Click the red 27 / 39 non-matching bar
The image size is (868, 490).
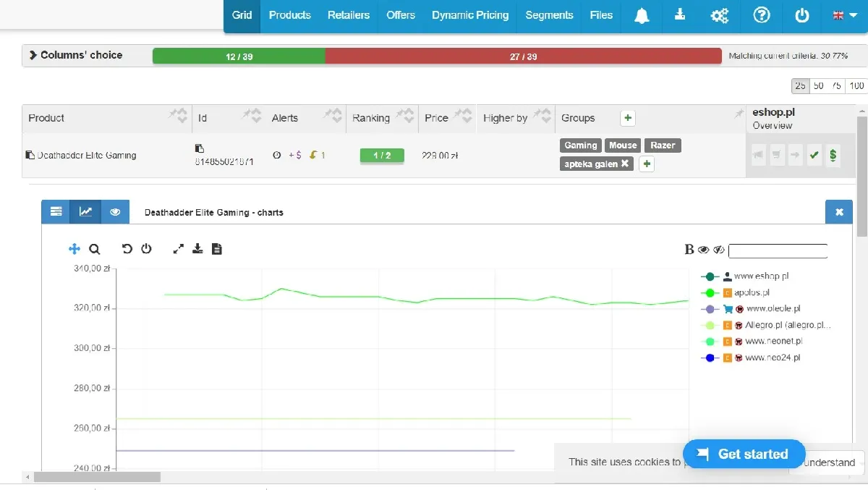pos(524,56)
